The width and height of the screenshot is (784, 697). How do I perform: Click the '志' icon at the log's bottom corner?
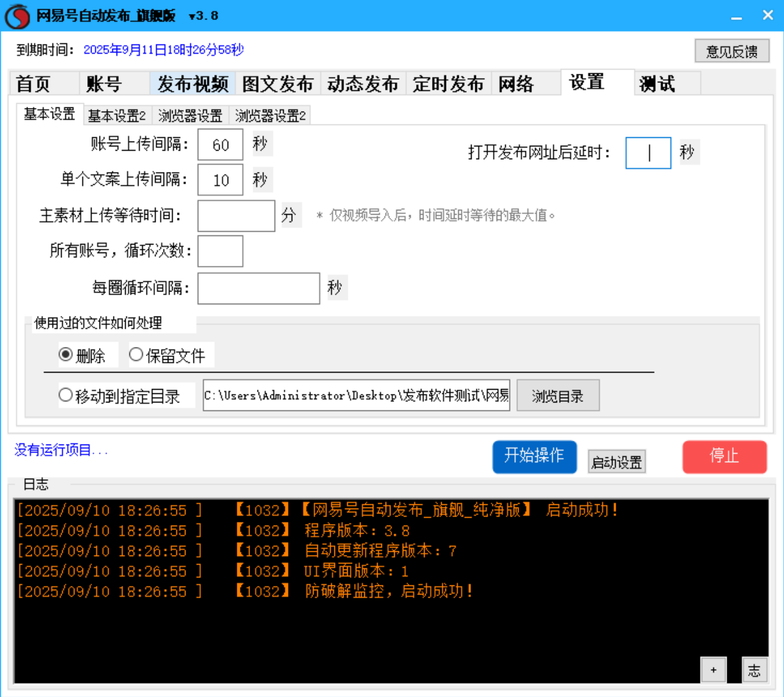[755, 669]
